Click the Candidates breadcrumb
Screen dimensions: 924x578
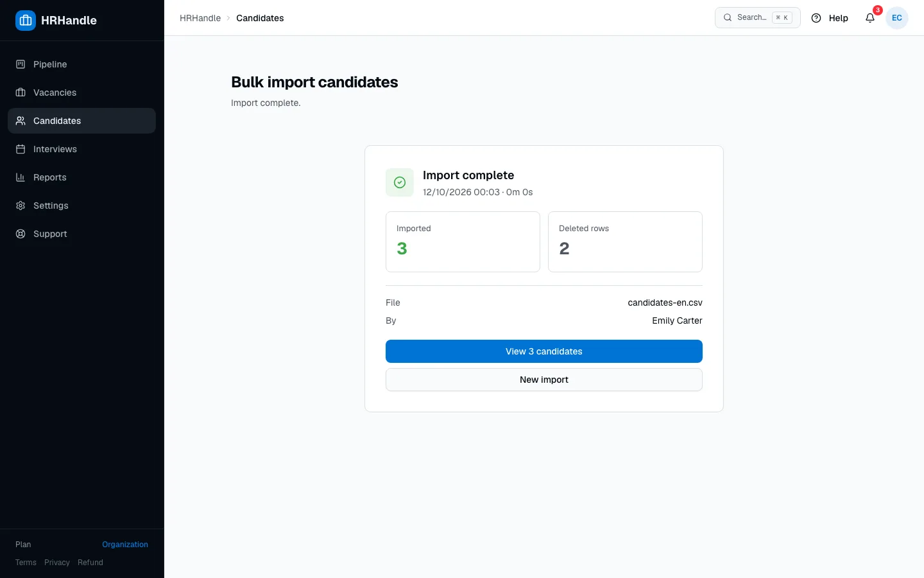(x=260, y=18)
